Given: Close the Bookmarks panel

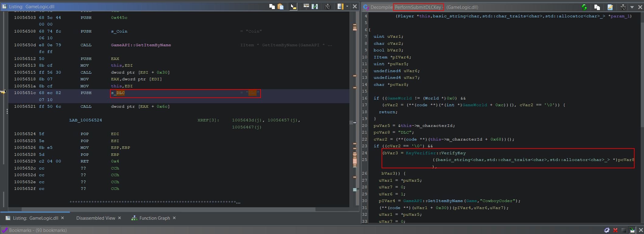Looking at the screenshot, I should click(640, 230).
